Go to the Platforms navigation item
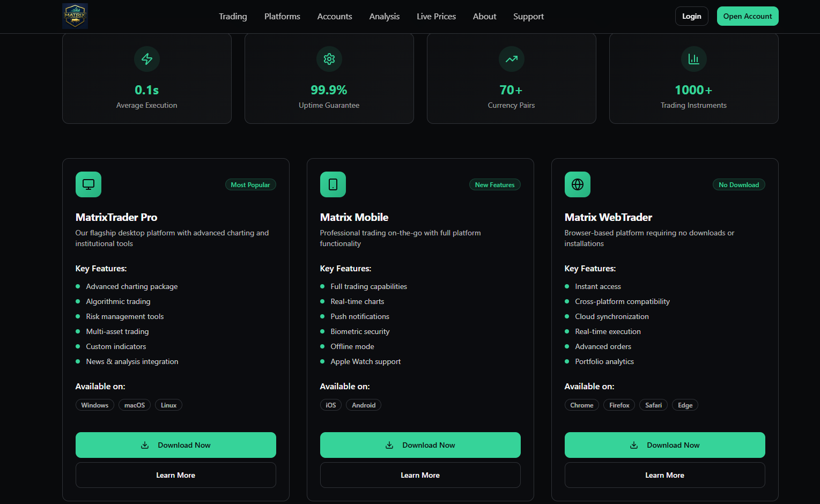Viewport: 820px width, 504px height. pos(282,17)
